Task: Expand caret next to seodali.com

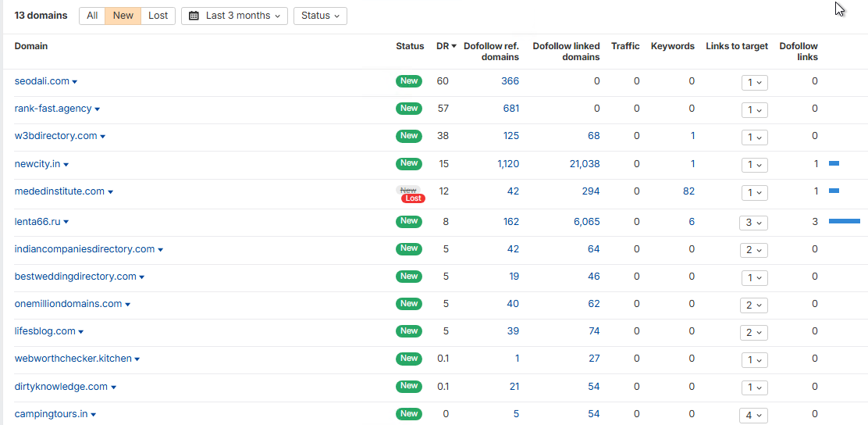Action: click(x=75, y=82)
